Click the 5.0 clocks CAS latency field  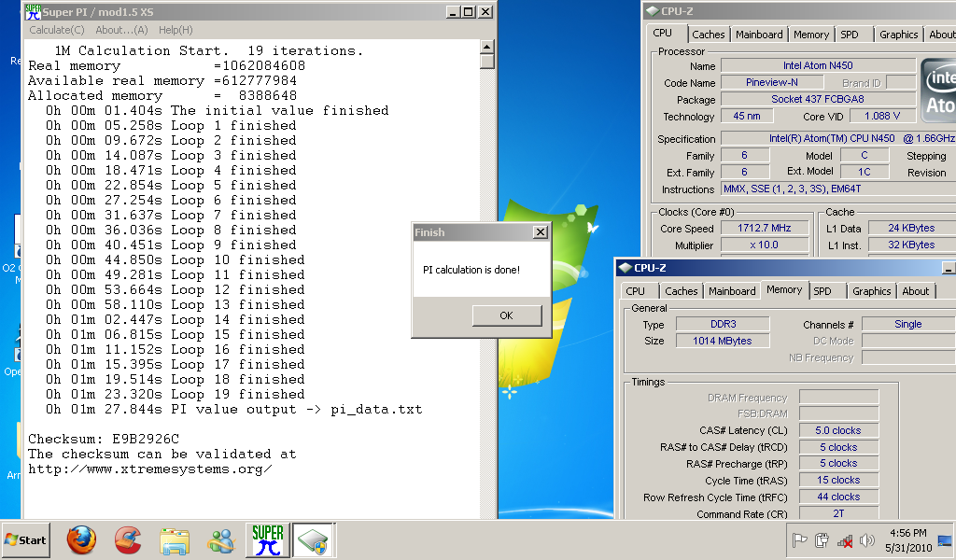[839, 430]
